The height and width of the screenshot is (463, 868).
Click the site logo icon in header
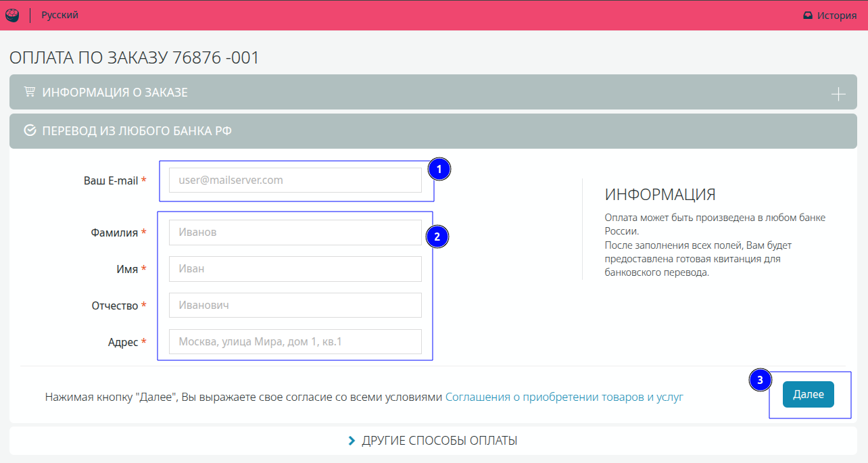tap(12, 15)
